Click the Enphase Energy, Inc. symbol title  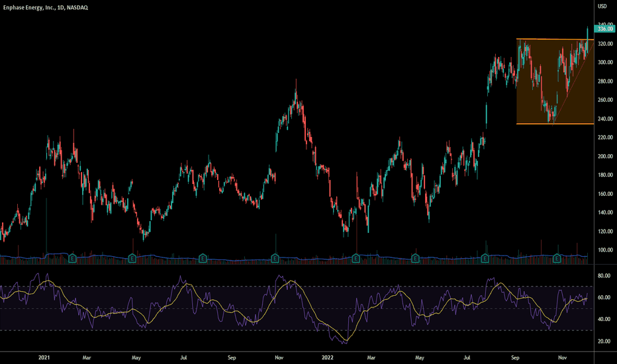pos(45,7)
